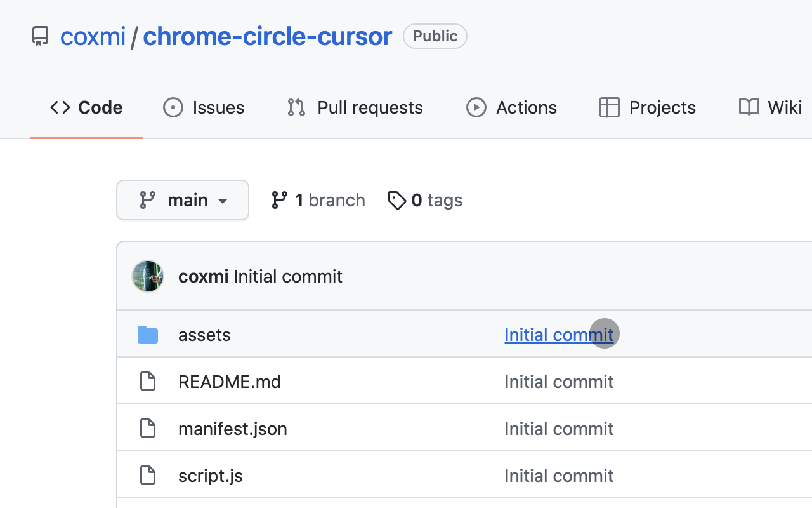Viewport: 812px width, 508px height.
Task: Open chrome-circle-cursor repository link
Action: click(267, 36)
